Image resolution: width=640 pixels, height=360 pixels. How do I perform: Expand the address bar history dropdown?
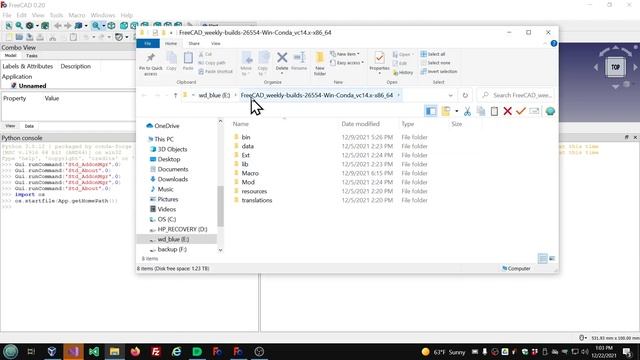(x=451, y=95)
